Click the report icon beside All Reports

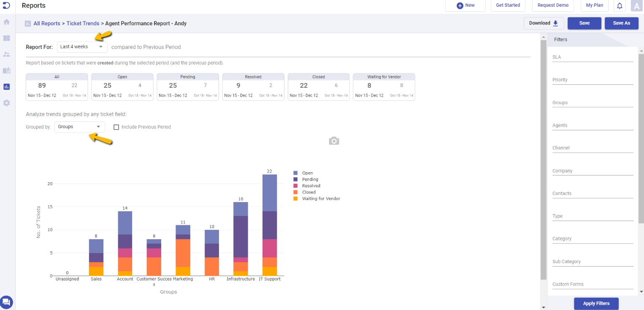(28, 24)
